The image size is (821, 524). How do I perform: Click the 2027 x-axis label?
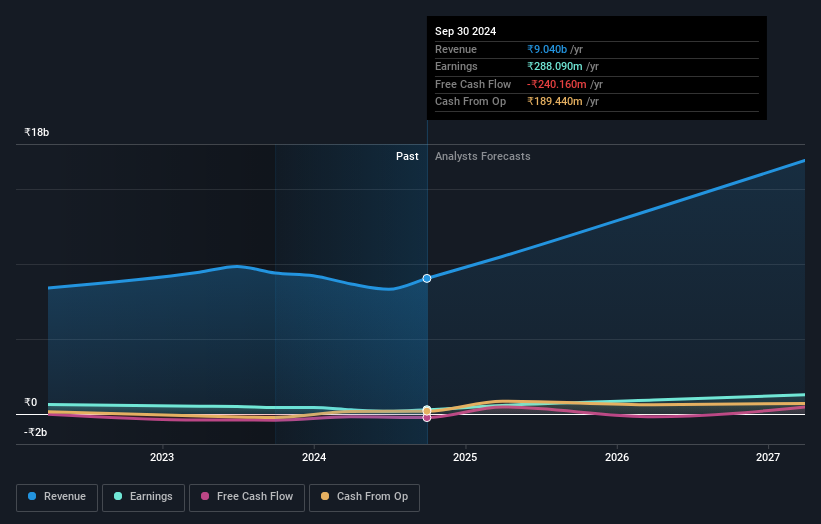point(768,457)
